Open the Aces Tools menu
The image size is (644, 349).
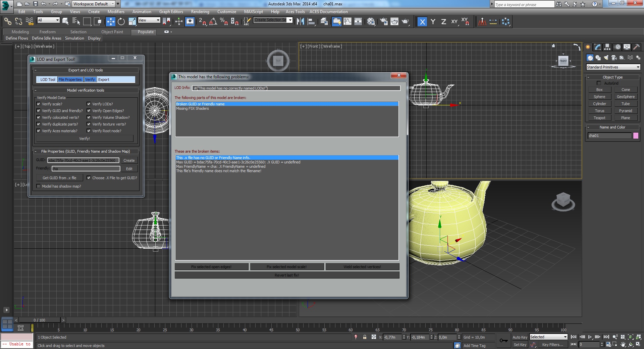point(295,12)
